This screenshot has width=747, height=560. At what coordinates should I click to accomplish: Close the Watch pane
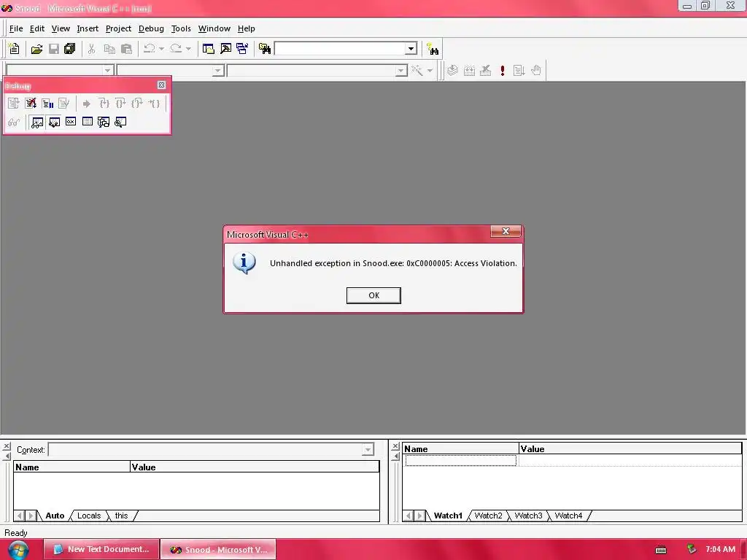click(x=395, y=446)
